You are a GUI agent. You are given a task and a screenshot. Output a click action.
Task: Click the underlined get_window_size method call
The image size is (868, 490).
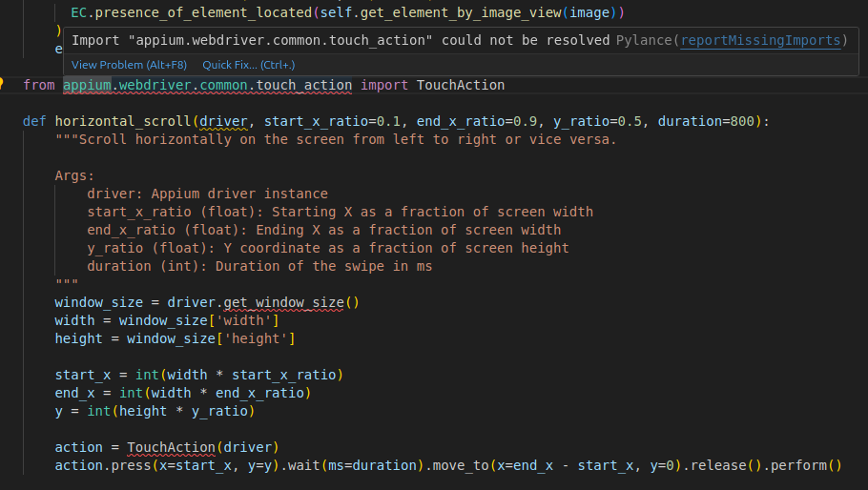coord(287,302)
